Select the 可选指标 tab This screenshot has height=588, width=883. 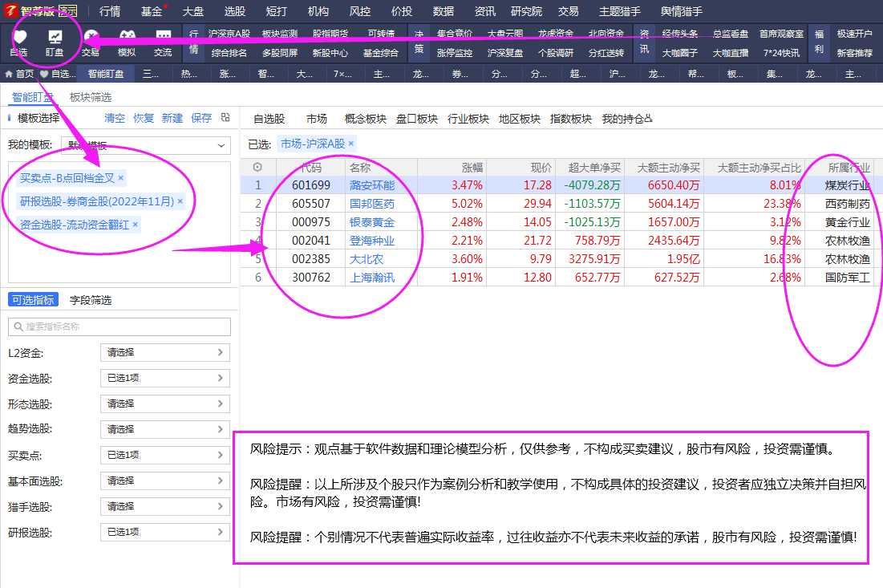33,300
